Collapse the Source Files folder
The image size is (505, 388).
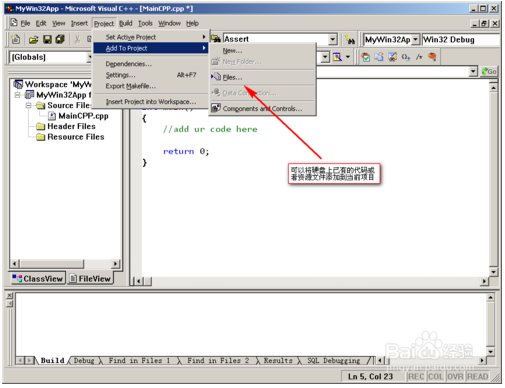click(29, 105)
